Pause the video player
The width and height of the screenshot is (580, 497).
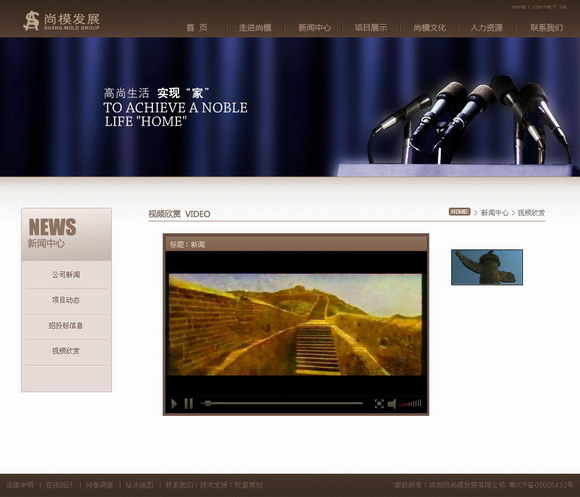click(x=189, y=403)
